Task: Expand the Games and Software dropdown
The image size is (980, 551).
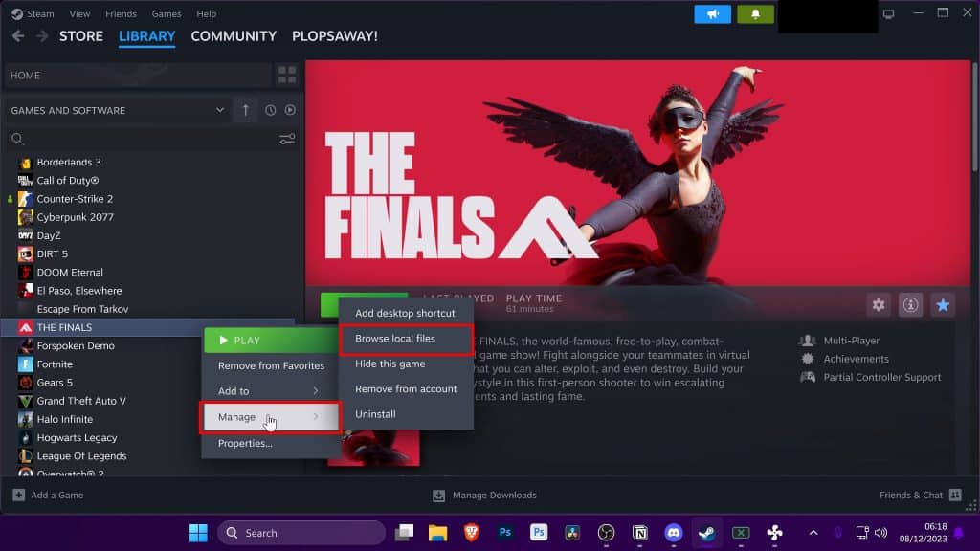Action: 220,110
